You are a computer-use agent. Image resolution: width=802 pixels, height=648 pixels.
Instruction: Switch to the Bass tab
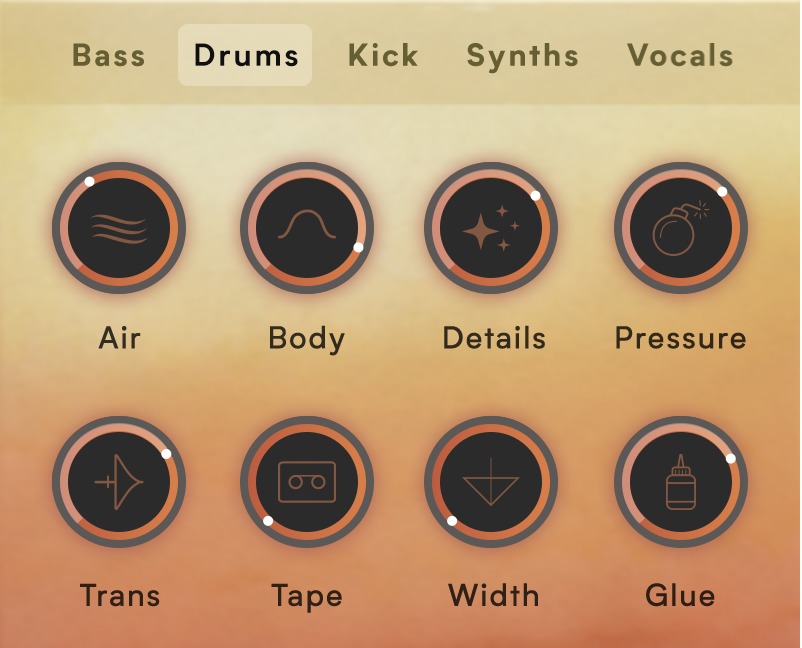click(108, 55)
